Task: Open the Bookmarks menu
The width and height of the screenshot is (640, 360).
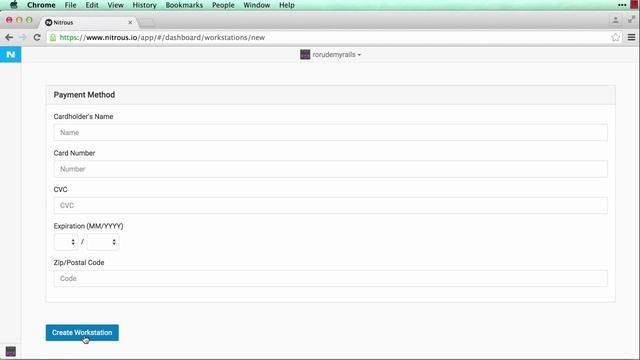Action: pos(184,5)
